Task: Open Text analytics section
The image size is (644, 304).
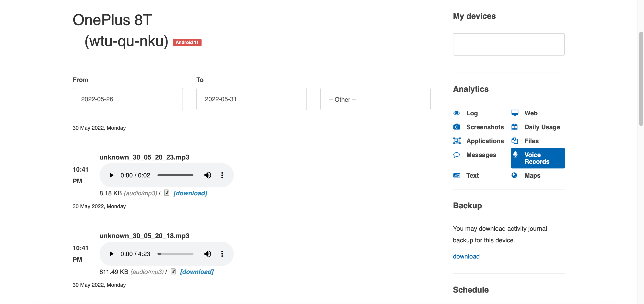Action: (x=472, y=175)
